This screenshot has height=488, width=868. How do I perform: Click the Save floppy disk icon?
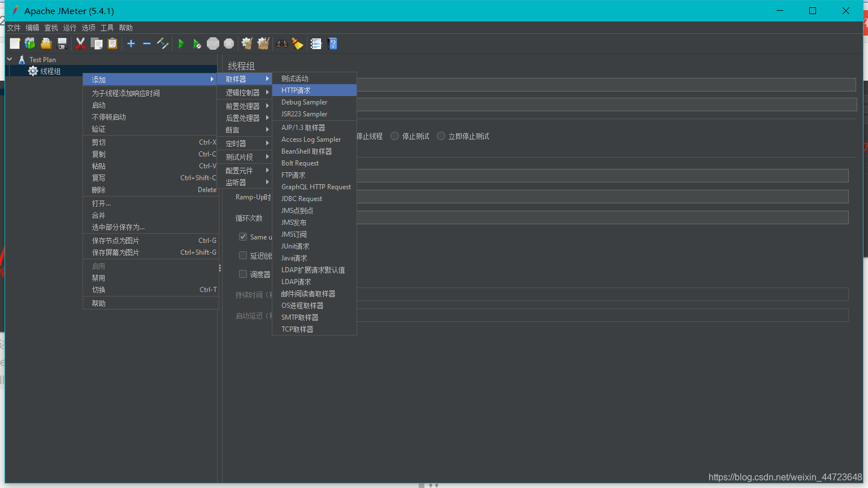click(x=62, y=43)
